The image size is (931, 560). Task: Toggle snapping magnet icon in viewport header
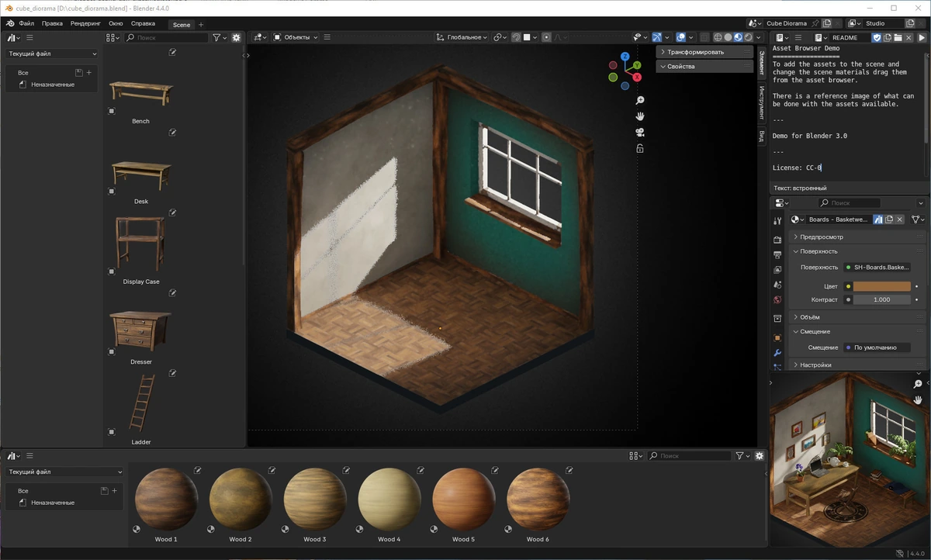(x=517, y=37)
